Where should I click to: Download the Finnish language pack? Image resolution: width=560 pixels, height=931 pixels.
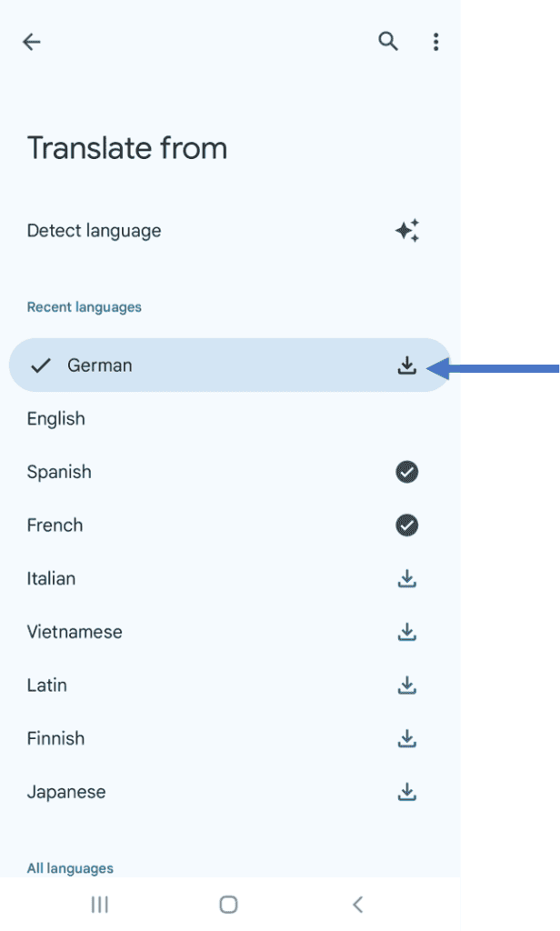click(406, 738)
